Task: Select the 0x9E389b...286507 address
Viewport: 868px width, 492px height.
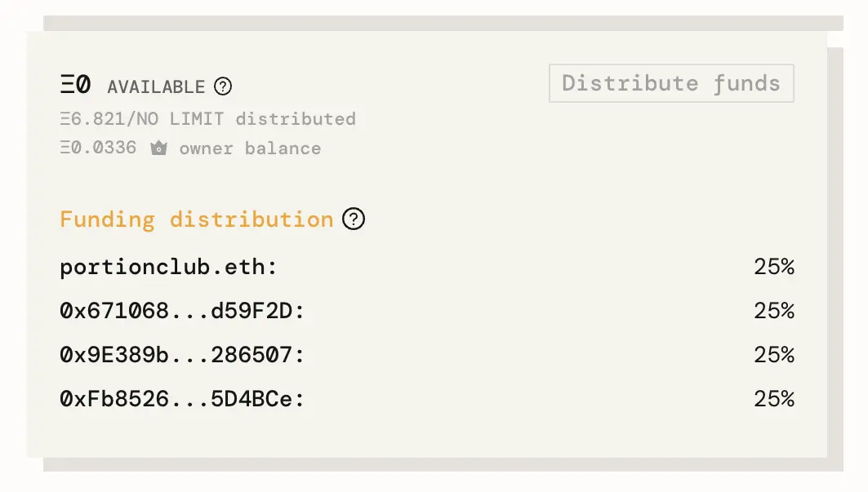Action: [176, 356]
